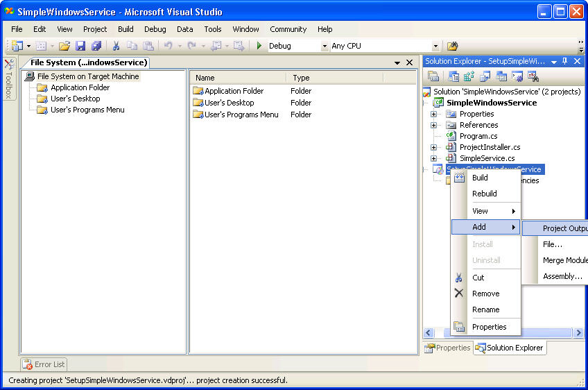Image resolution: width=588 pixels, height=390 pixels.
Task: Start debugging with the green arrow
Action: coord(259,46)
